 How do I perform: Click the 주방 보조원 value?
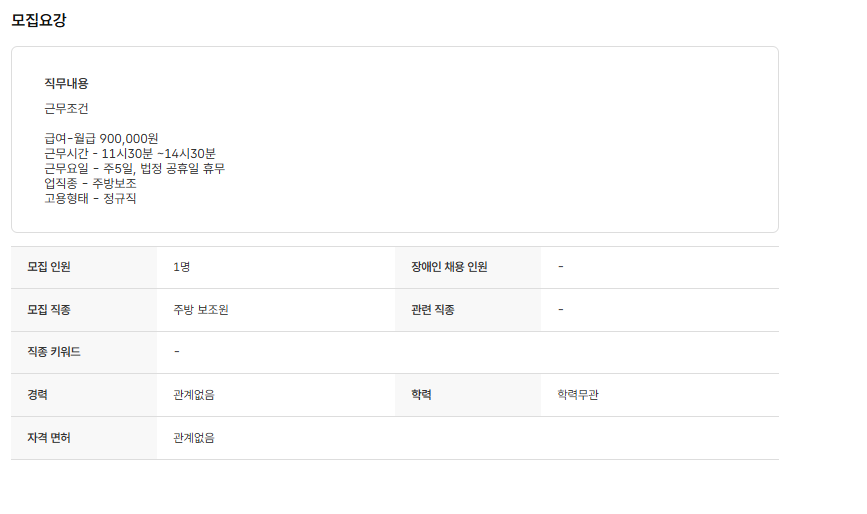click(201, 310)
